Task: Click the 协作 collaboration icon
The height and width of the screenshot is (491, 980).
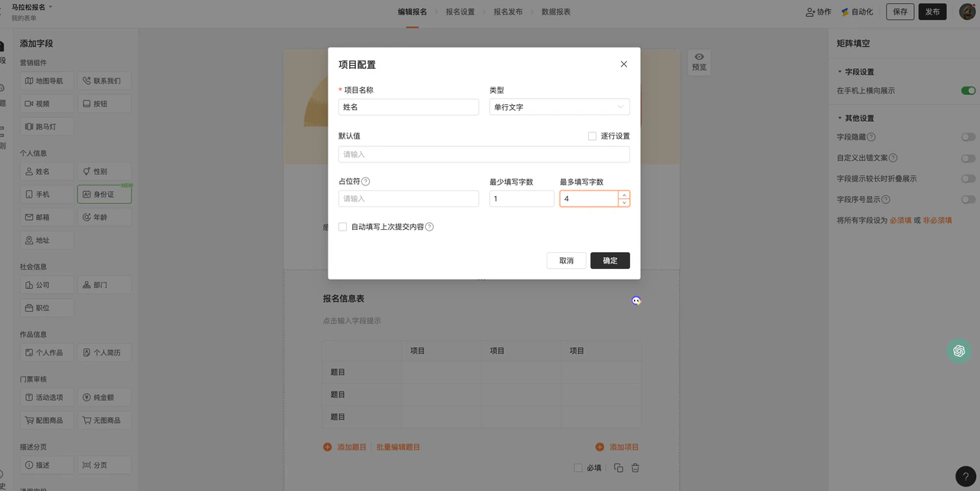Action: [x=810, y=11]
